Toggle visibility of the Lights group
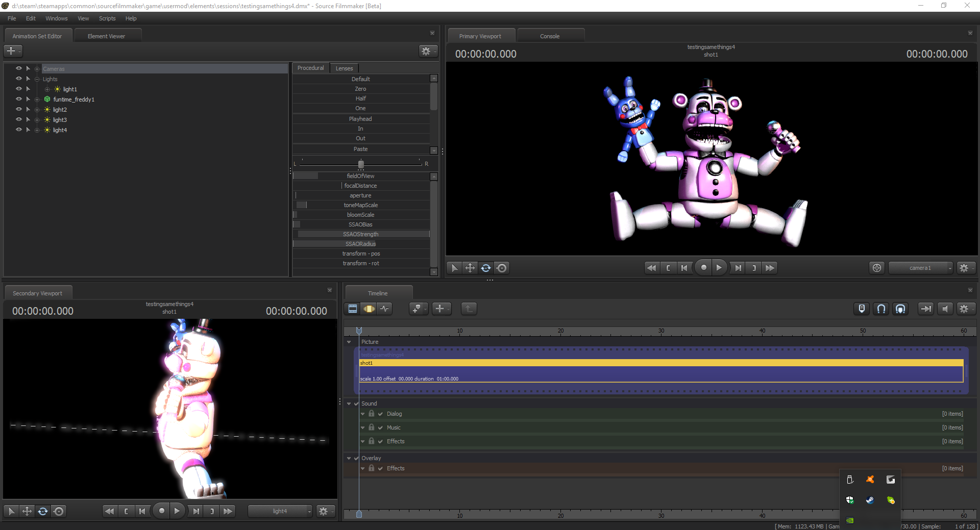 click(x=19, y=79)
